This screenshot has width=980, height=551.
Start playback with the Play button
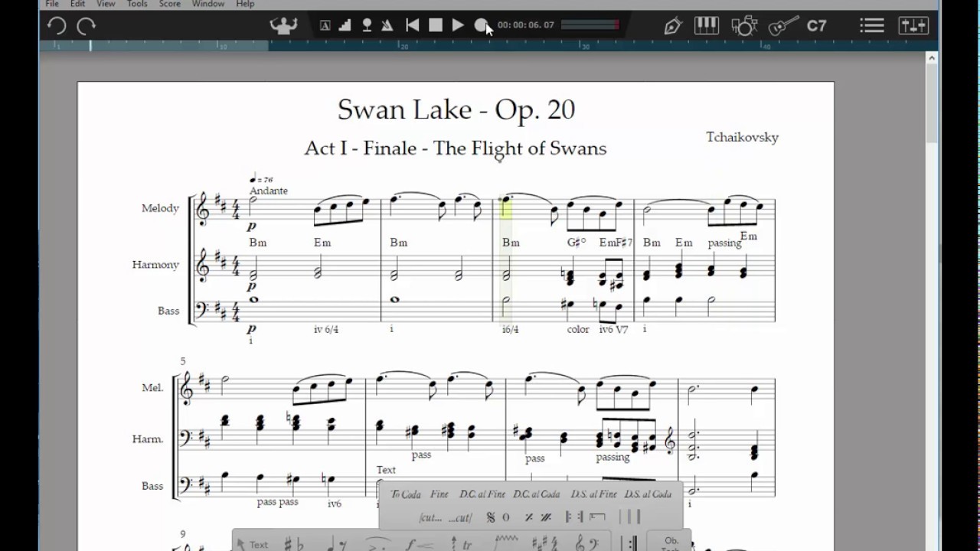point(458,25)
